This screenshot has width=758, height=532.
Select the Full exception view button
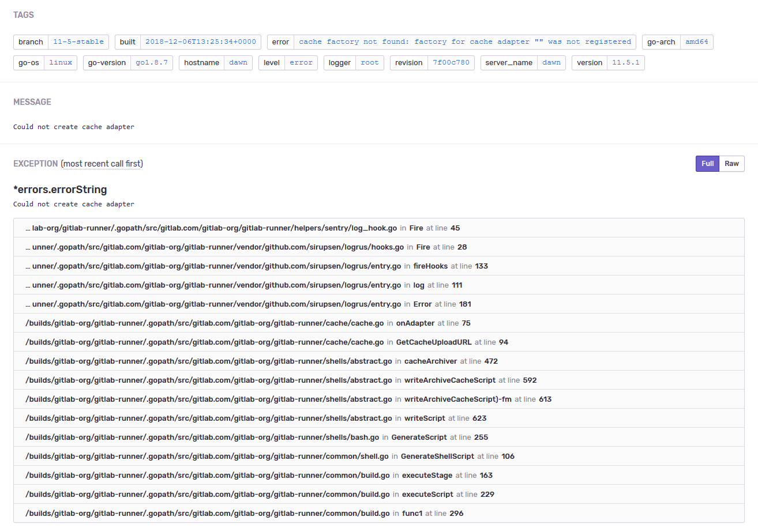point(707,164)
